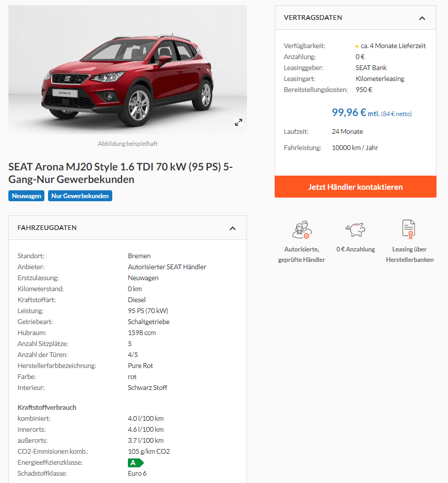Click the 10000 km / Jahr value
The height and width of the screenshot is (483, 448).
click(355, 147)
